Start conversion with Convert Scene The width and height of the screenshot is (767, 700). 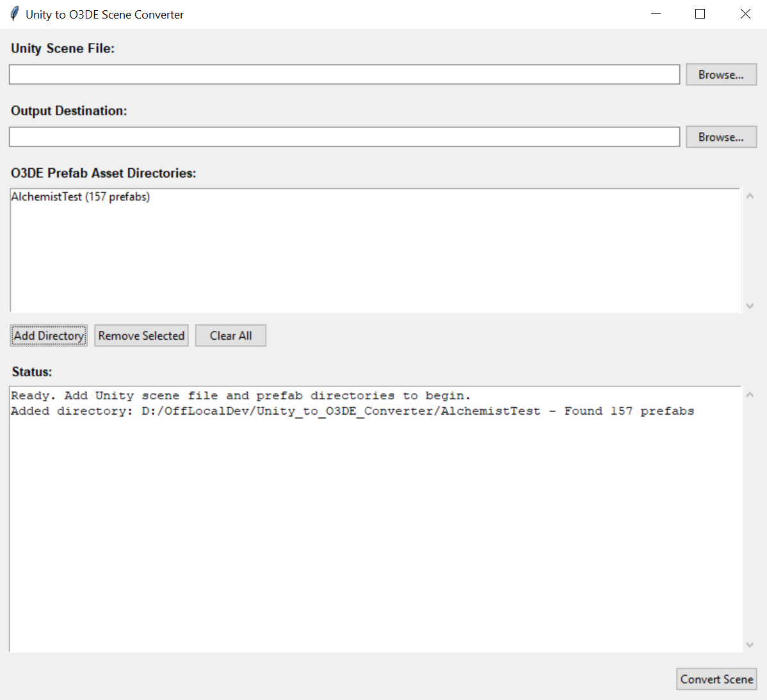click(x=716, y=679)
